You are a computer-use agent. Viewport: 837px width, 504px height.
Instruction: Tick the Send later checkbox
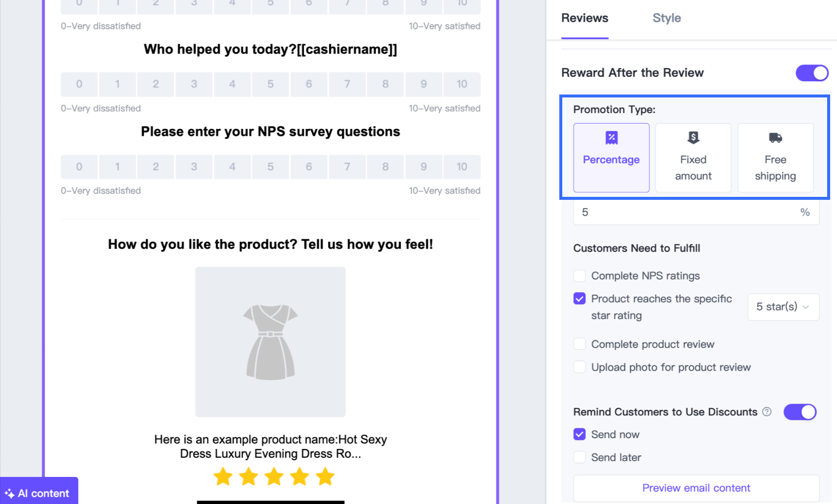click(x=579, y=457)
